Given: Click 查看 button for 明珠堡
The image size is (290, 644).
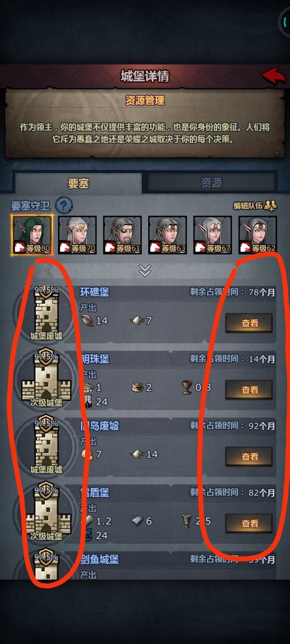Looking at the screenshot, I should tap(249, 390).
